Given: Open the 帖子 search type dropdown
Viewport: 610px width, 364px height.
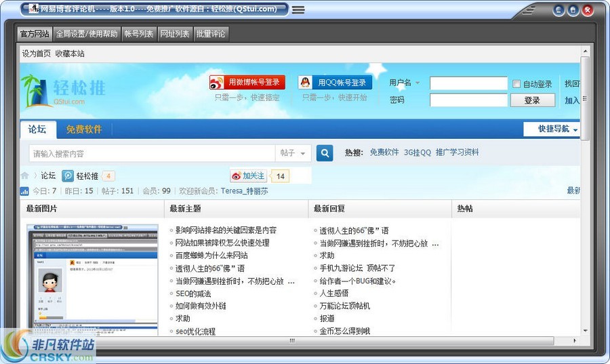Looking at the screenshot, I should tap(293, 153).
